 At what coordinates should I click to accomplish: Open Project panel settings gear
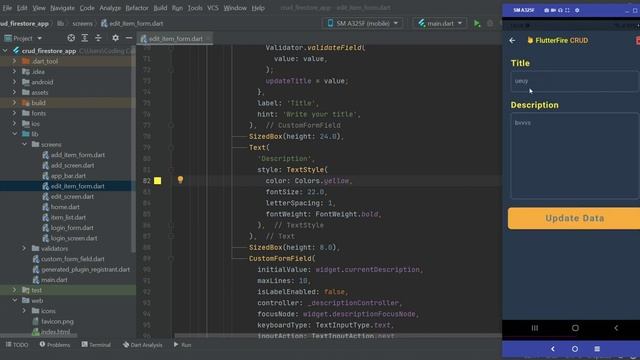pyautogui.click(x=116, y=38)
